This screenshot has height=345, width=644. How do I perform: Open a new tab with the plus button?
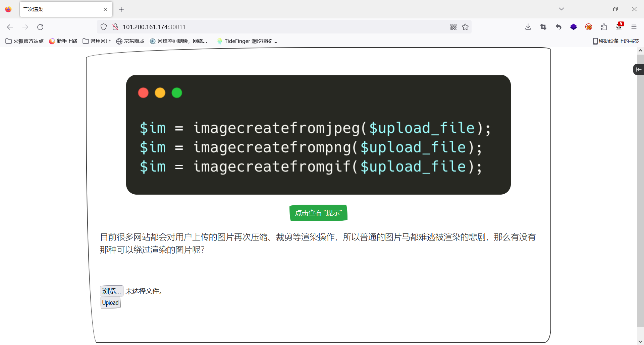click(x=121, y=9)
